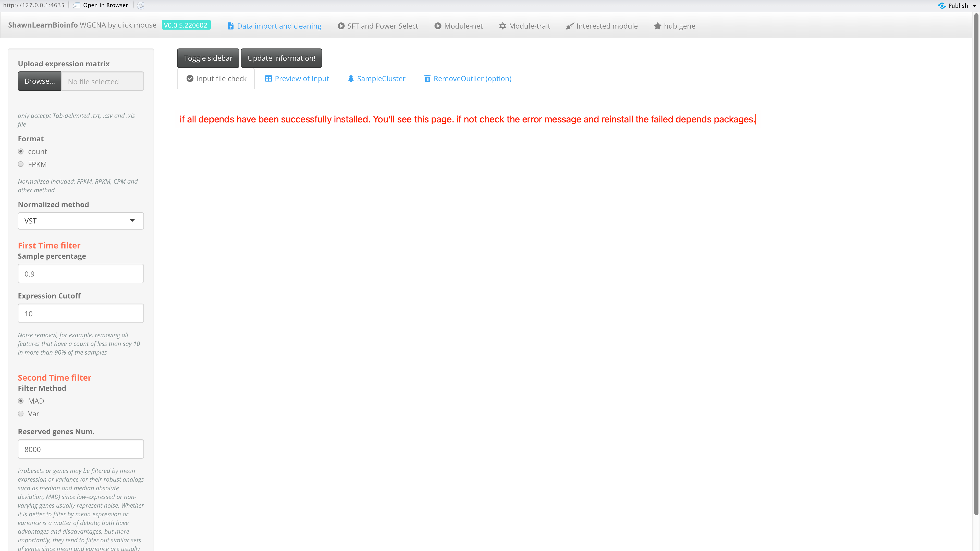Click the gear icon beside Module-trait
980x551 pixels.
point(503,26)
